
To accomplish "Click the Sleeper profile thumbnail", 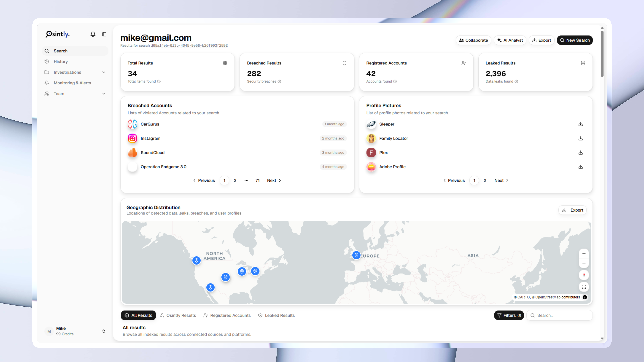I will click(x=371, y=124).
